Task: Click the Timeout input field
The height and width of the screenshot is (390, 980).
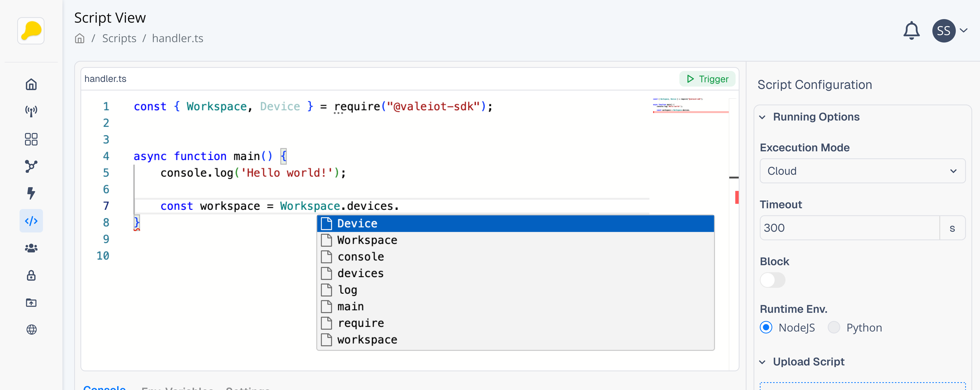Action: [x=849, y=228]
